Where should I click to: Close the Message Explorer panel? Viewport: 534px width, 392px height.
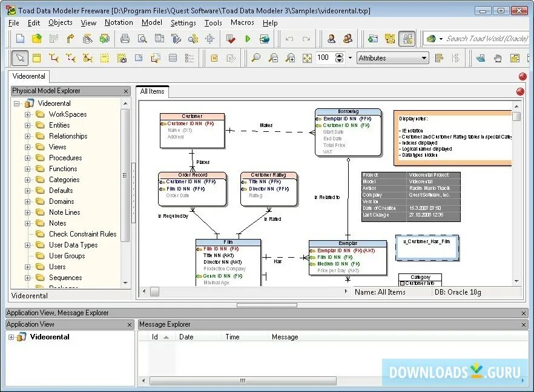[524, 325]
